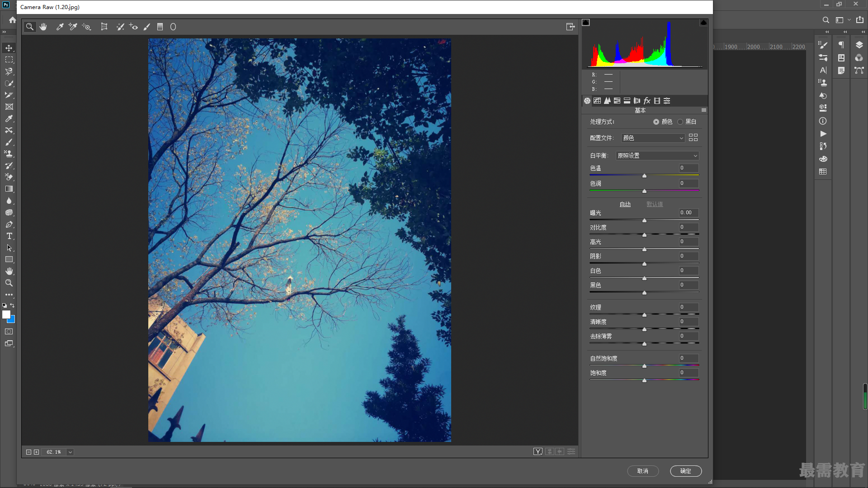The height and width of the screenshot is (488, 868).
Task: Open the Tone Curve panel tab
Action: (x=597, y=101)
